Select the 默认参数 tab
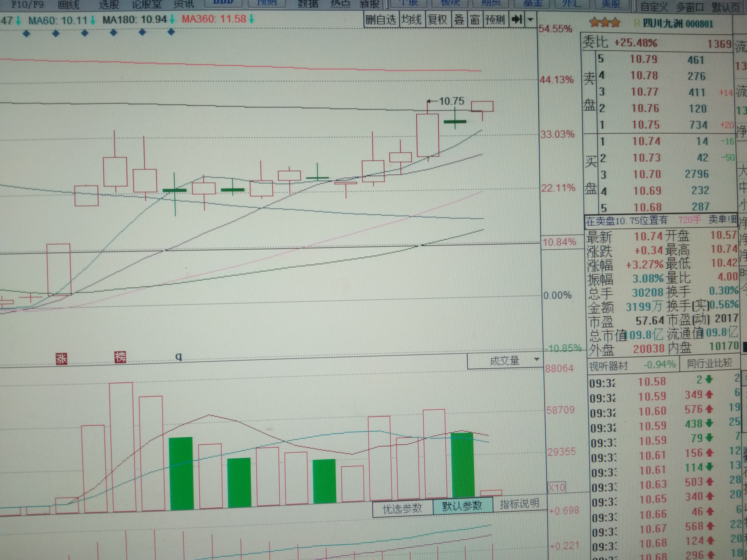 462,506
